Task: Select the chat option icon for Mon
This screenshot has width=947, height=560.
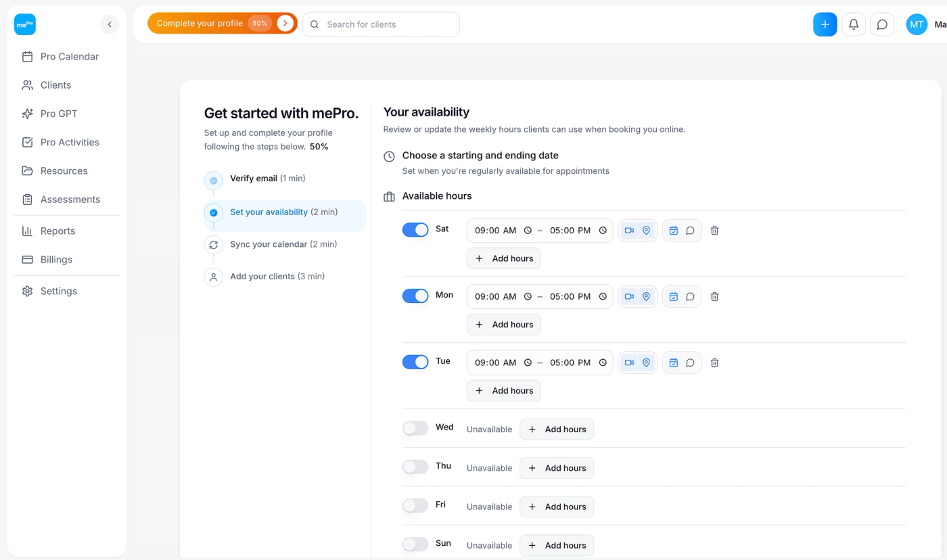Action: pos(690,297)
